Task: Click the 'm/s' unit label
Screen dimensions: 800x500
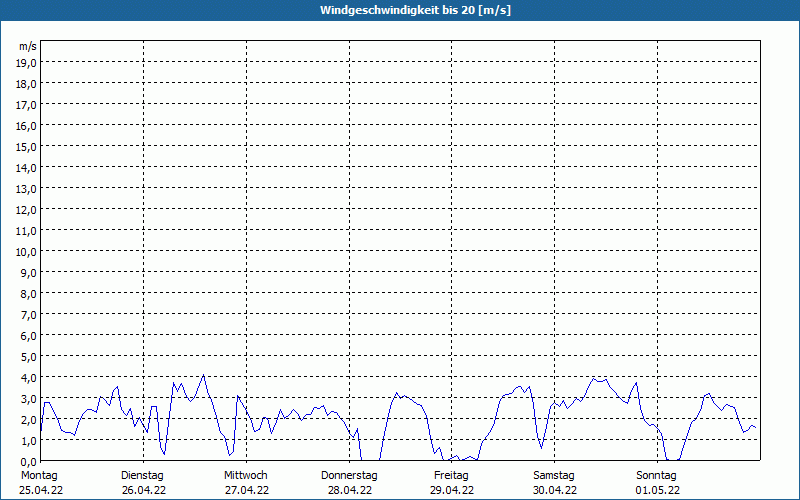Action: (28, 46)
